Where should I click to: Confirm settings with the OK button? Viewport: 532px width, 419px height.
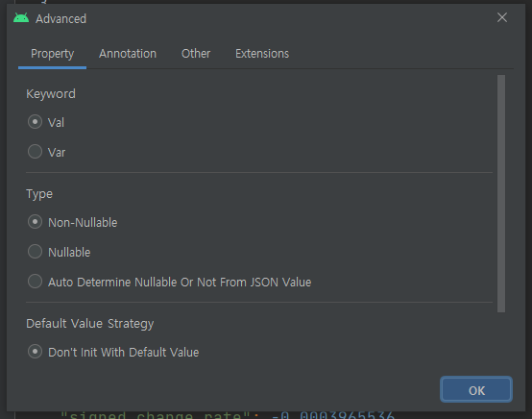point(476,389)
